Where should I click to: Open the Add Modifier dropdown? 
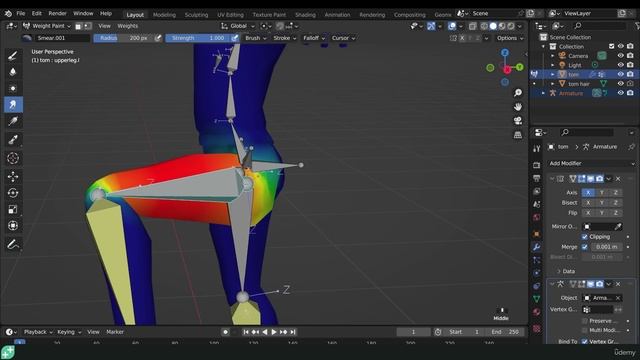591,163
